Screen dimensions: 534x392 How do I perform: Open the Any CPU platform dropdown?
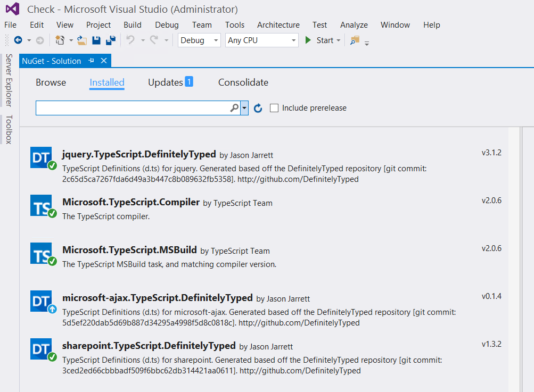coord(261,40)
